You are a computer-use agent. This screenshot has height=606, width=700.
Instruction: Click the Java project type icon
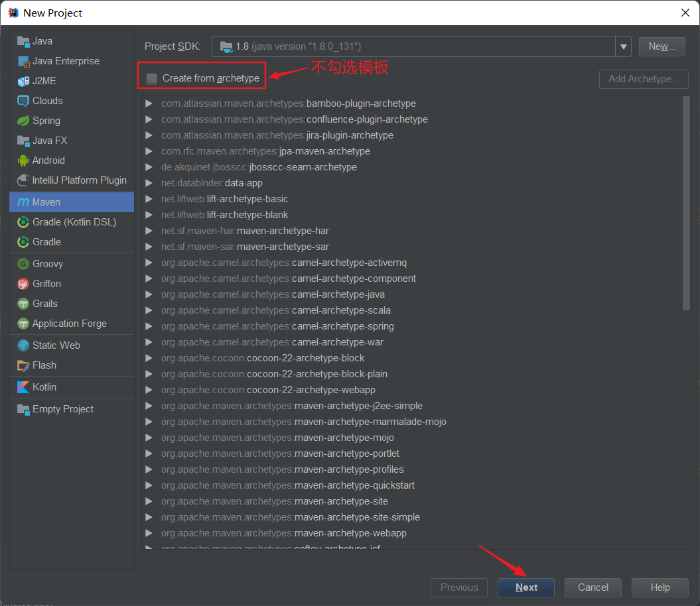coord(23,41)
